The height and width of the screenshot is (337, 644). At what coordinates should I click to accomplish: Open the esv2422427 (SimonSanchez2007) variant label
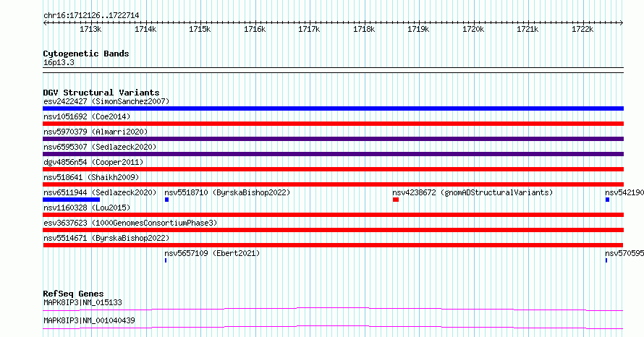coord(106,101)
